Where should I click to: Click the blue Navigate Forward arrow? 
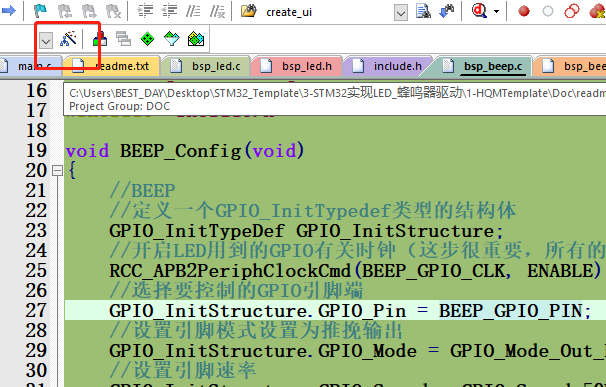point(9,11)
